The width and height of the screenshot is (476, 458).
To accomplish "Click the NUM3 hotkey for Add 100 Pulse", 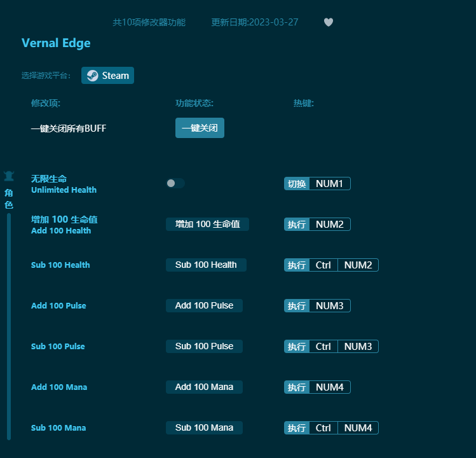I will tap(330, 306).
